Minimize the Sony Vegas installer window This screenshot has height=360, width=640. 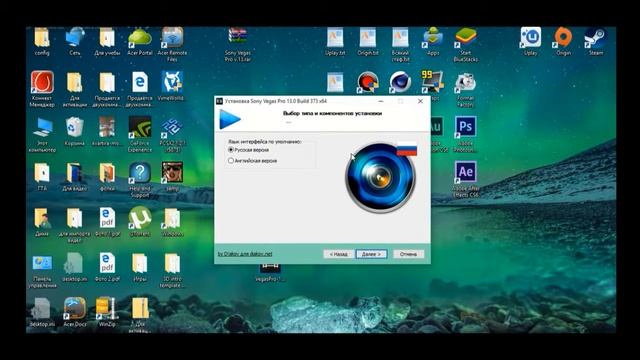pyautogui.click(x=381, y=101)
